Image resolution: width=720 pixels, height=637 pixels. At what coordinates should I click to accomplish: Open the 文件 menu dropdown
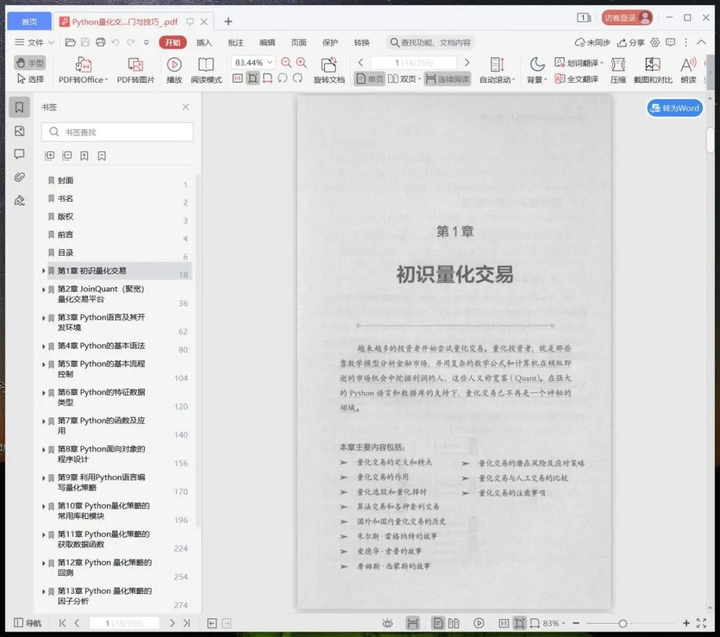pyautogui.click(x=34, y=42)
